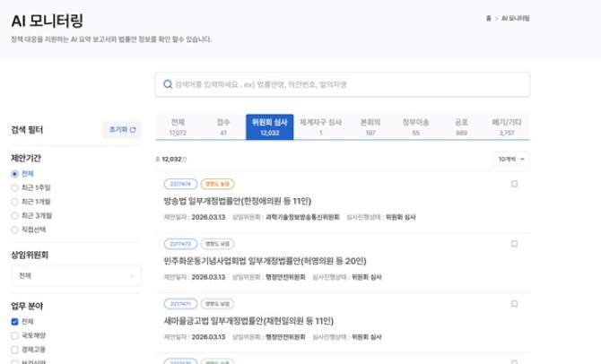The image size is (601, 364).
Task: Enable the 경제고용 checkbox
Action: (15, 350)
